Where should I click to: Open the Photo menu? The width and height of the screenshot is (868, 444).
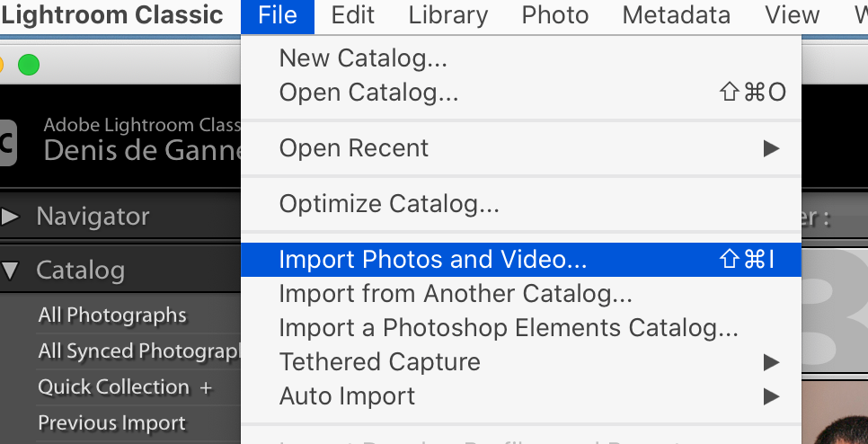554,15
